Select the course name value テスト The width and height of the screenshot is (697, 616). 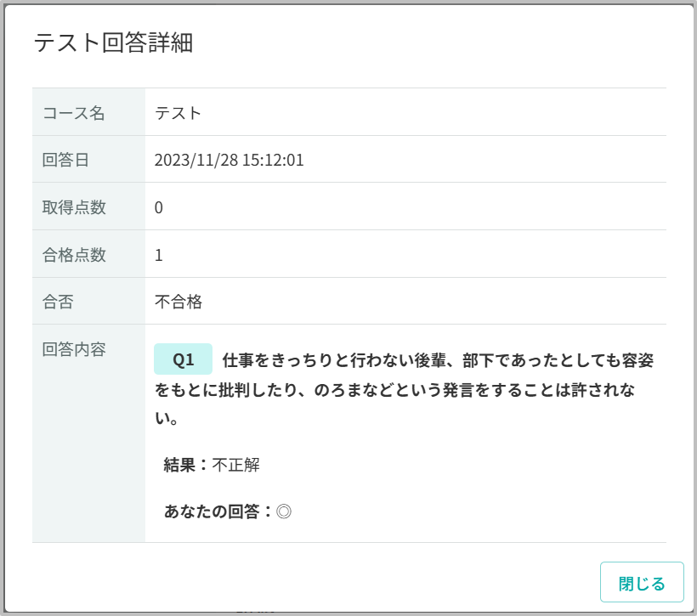pos(178,113)
